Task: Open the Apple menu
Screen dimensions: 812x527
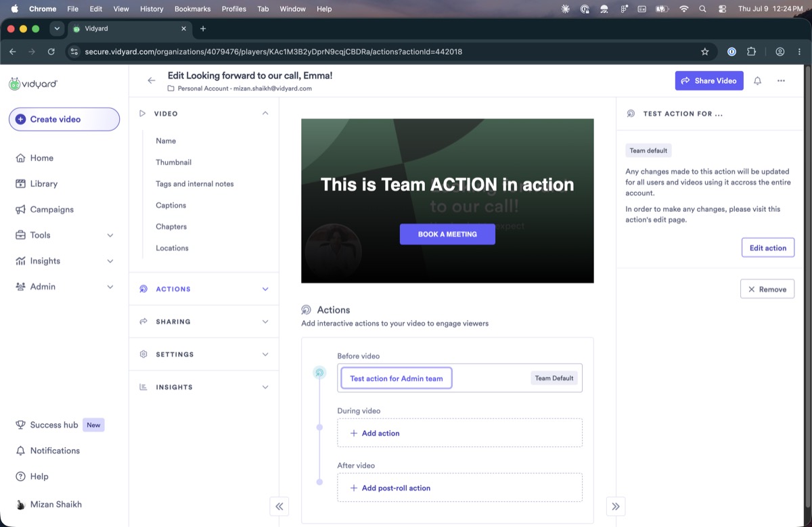Action: [14, 9]
